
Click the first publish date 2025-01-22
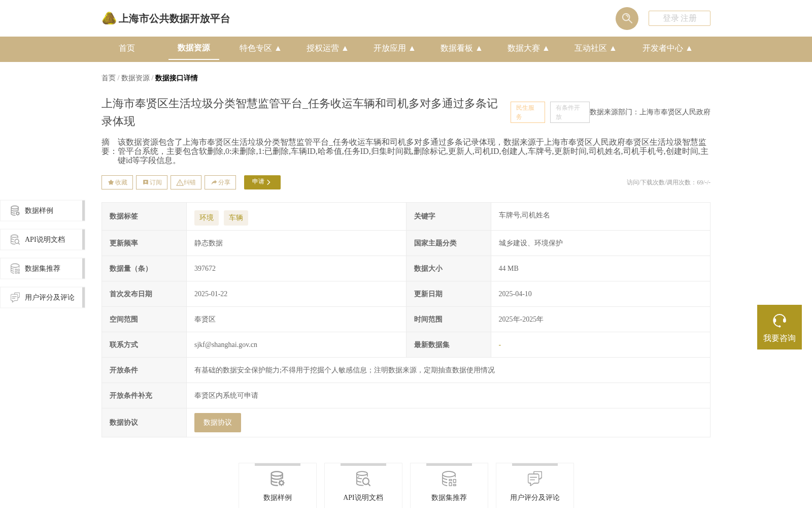211,294
